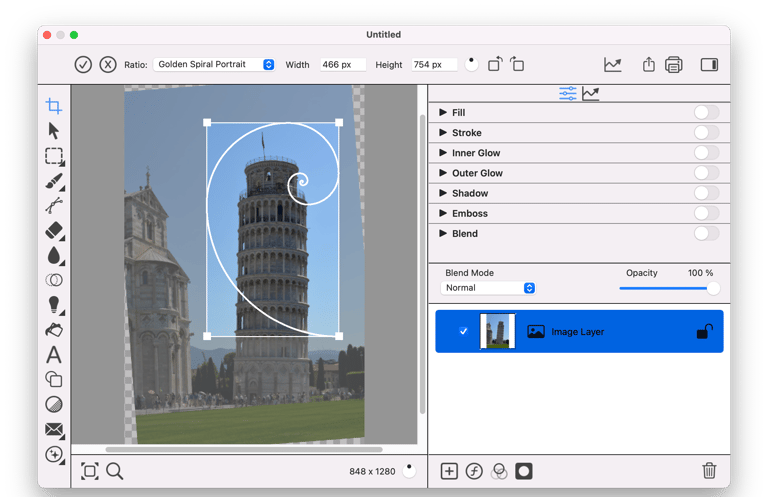Enable the Fill switch
The height and width of the screenshot is (497, 768).
point(706,112)
